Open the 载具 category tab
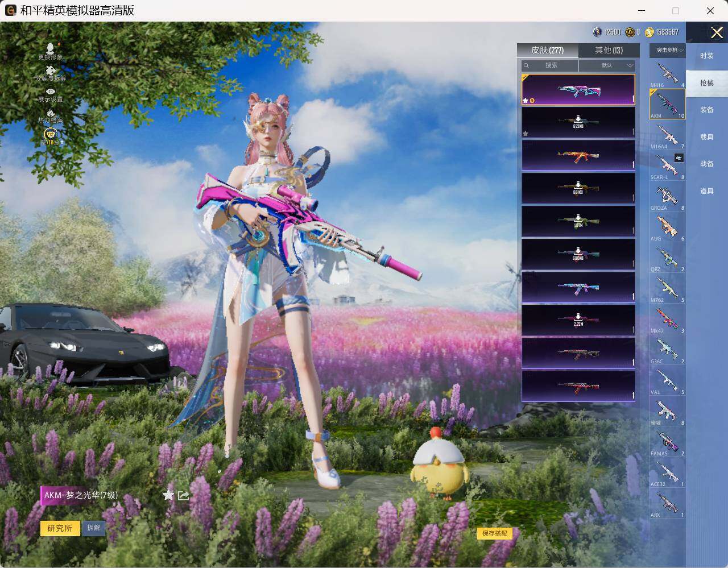The image size is (728, 568). pyautogui.click(x=707, y=137)
